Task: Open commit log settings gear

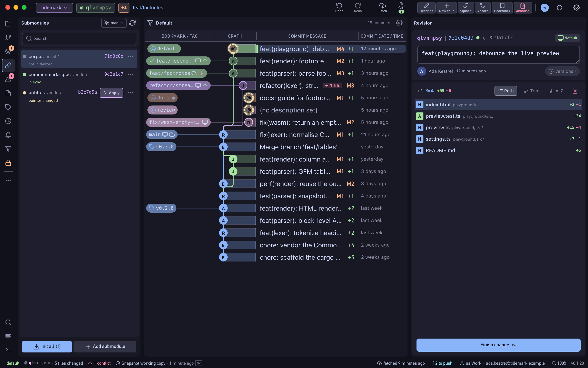Action: click(399, 23)
